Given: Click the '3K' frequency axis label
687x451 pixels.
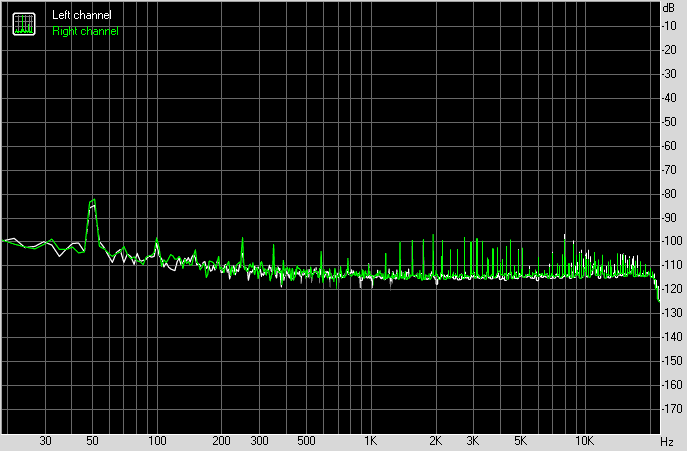Looking at the screenshot, I should tap(472, 440).
